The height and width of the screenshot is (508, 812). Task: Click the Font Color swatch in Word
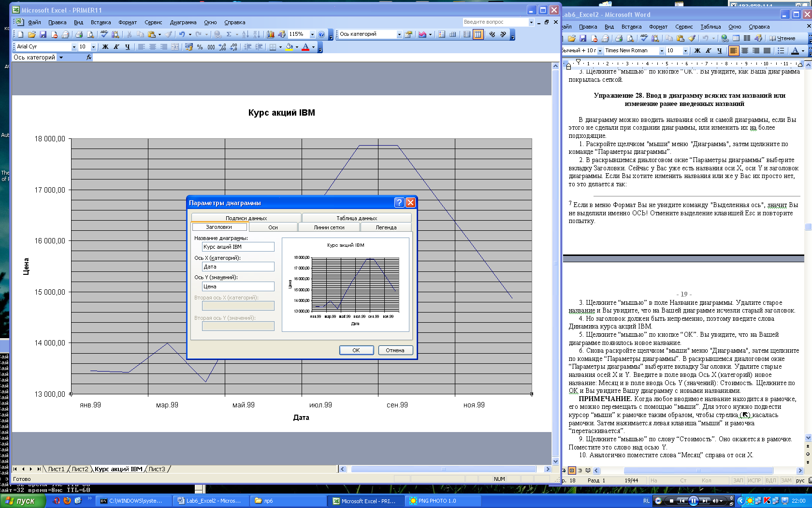click(x=795, y=50)
